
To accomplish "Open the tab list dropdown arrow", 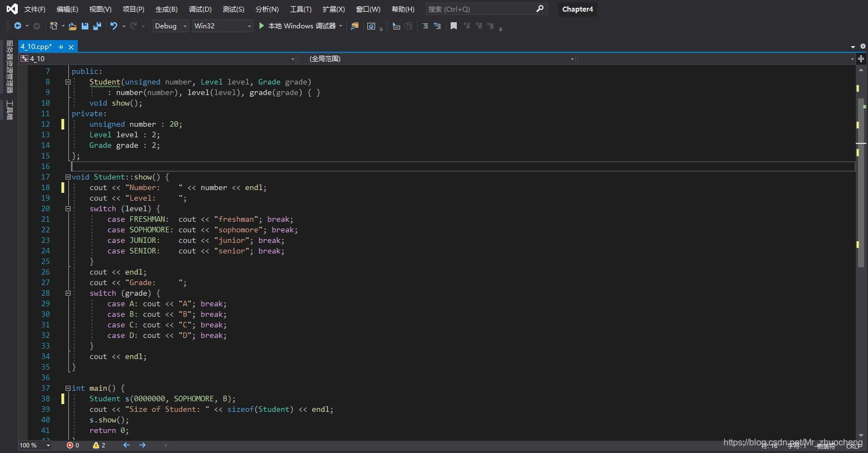I will 853,47.
